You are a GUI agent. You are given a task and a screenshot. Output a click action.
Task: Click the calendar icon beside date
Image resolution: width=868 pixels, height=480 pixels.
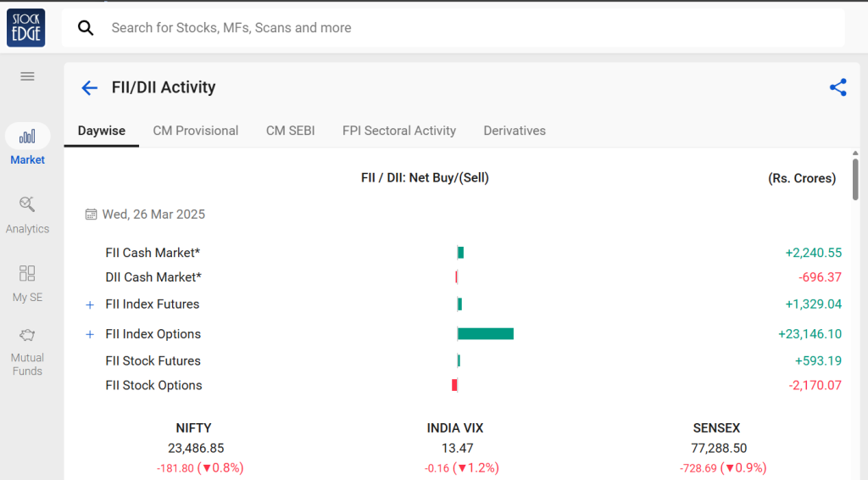[x=92, y=215]
